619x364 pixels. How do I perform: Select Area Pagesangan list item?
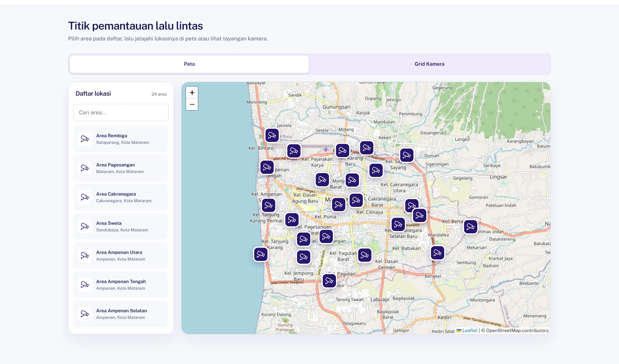tap(120, 168)
